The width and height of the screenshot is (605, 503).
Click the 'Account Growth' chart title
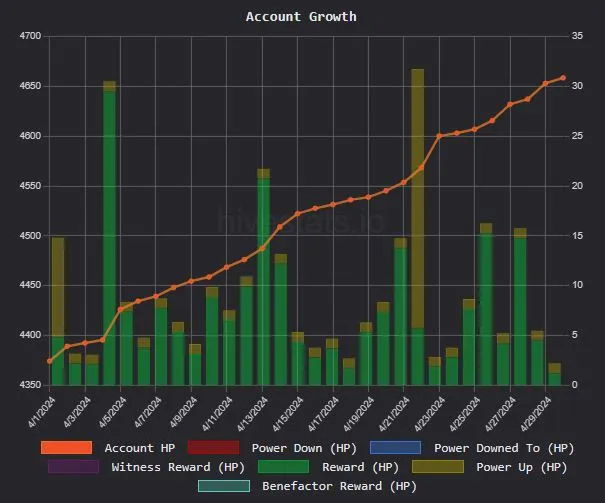pos(301,17)
